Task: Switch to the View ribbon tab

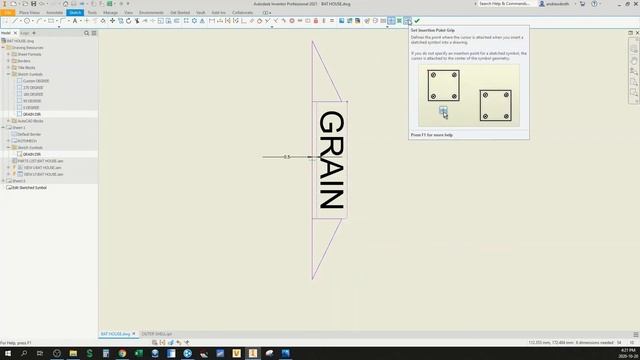Action: pos(129,13)
